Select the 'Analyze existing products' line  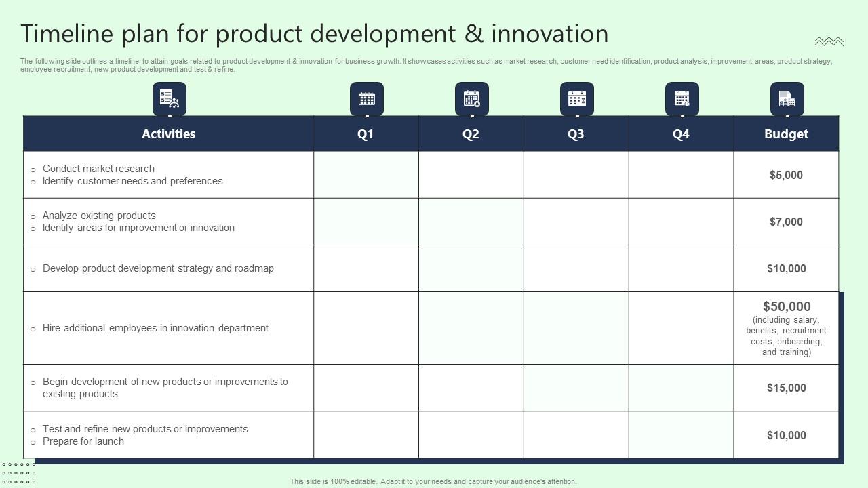[99, 216]
